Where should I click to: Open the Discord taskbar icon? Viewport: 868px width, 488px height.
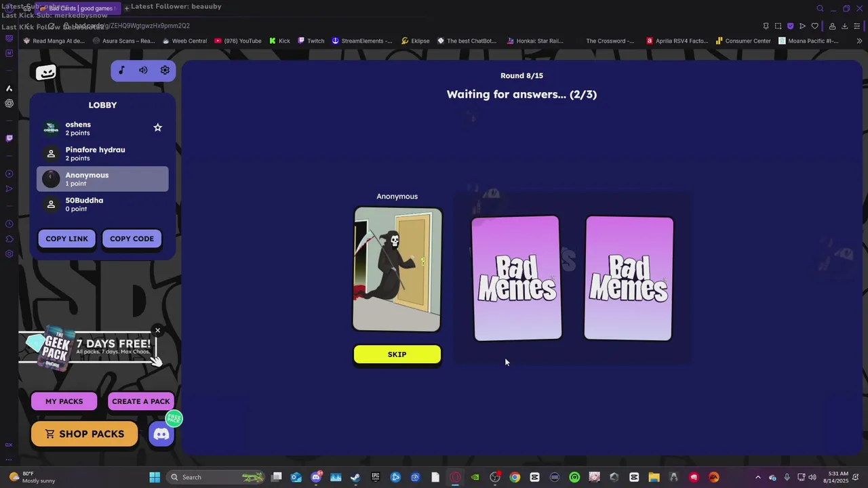click(x=316, y=477)
